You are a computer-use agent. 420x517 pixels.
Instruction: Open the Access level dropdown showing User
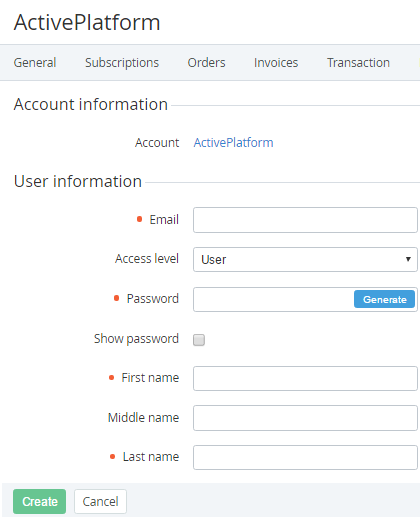[x=305, y=259]
